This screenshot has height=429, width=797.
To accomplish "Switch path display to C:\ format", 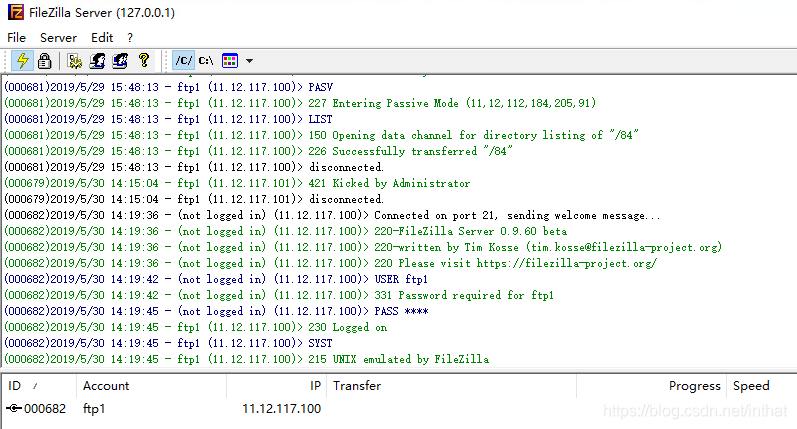I will coord(206,61).
